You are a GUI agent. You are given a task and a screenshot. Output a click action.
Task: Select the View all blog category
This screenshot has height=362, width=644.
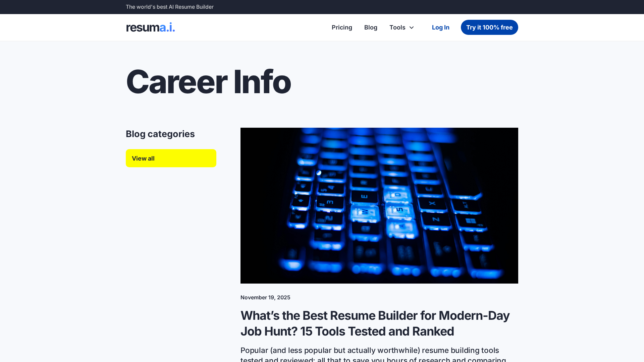(171, 158)
